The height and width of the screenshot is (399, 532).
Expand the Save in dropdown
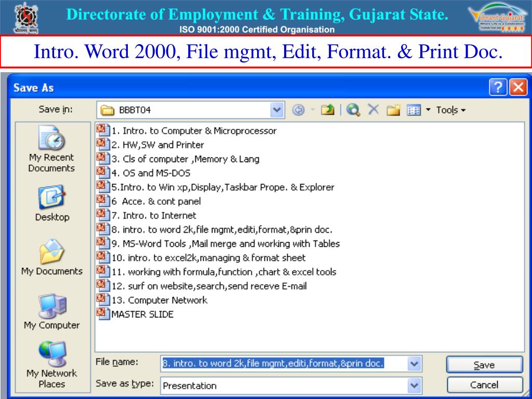(277, 110)
